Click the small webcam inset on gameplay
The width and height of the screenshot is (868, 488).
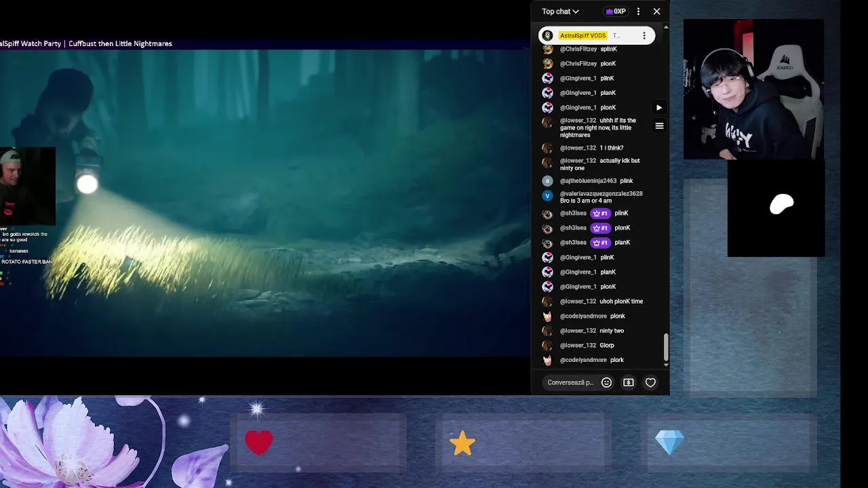[27, 186]
